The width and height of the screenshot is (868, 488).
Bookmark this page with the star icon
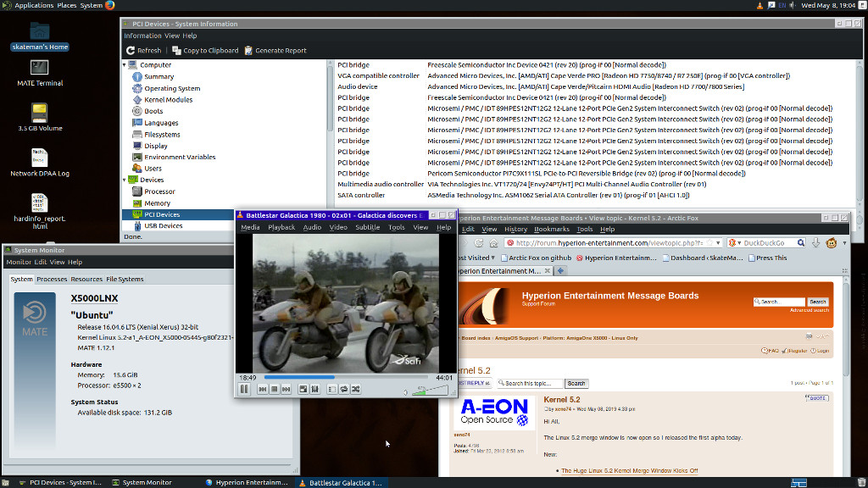point(709,243)
